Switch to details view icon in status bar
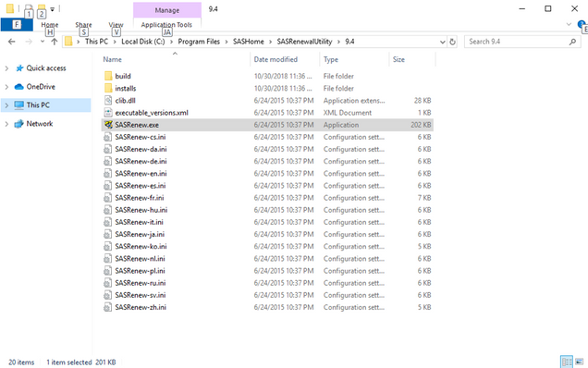The image size is (588, 368). [x=567, y=362]
